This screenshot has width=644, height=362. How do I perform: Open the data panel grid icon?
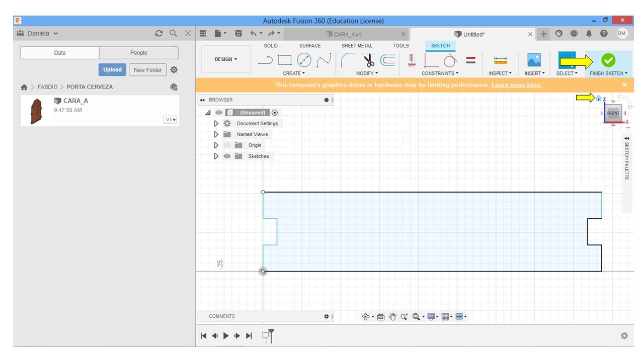click(203, 34)
